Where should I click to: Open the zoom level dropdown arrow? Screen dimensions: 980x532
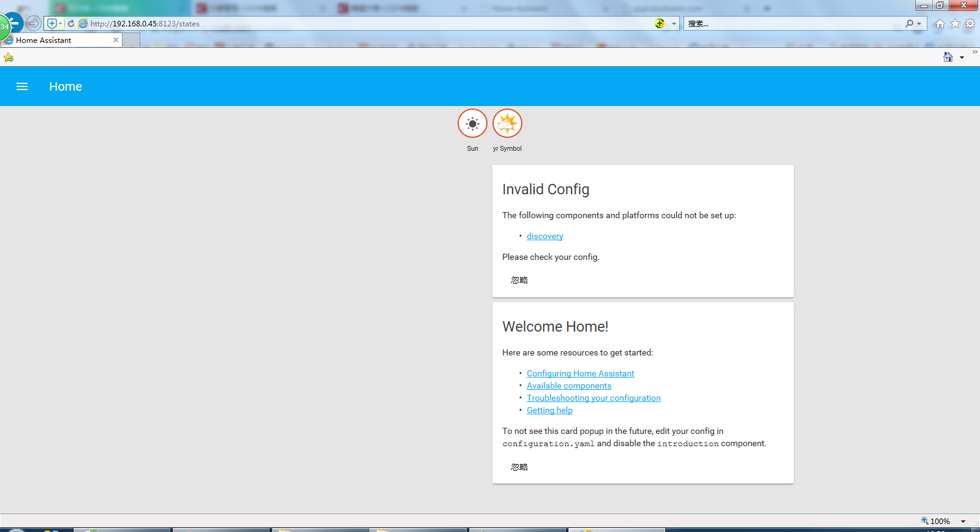pyautogui.click(x=963, y=522)
